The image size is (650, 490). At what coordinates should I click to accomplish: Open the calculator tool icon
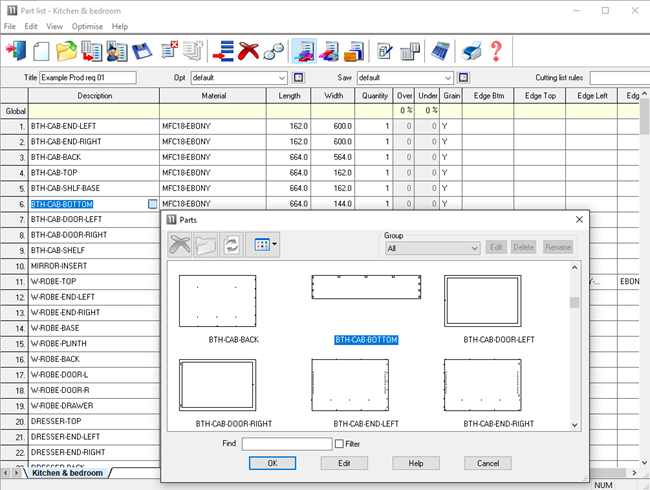[439, 50]
